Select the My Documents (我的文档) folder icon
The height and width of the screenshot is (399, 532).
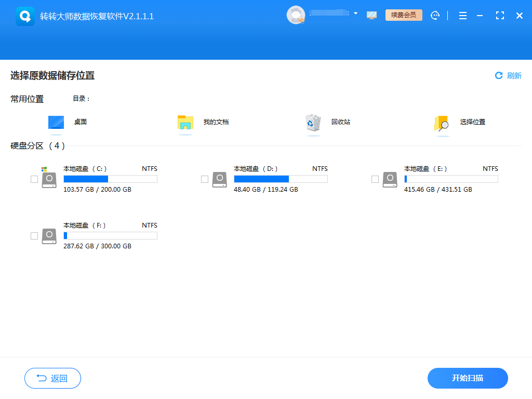(x=185, y=123)
